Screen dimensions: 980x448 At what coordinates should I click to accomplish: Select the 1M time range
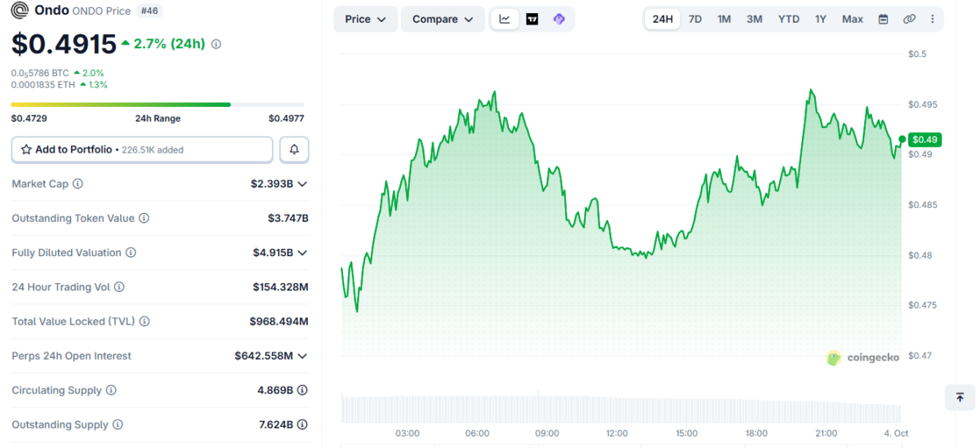pos(724,19)
